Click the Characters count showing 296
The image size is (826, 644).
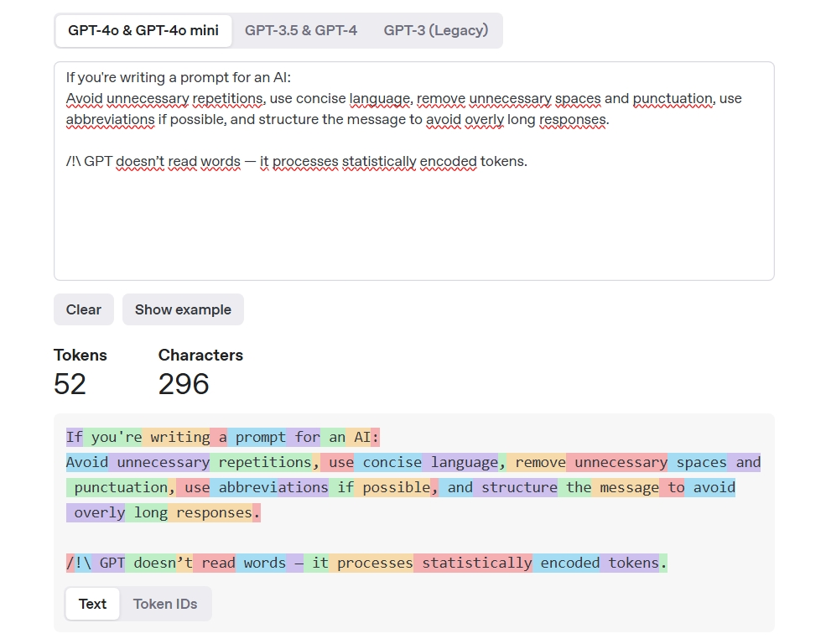(184, 384)
